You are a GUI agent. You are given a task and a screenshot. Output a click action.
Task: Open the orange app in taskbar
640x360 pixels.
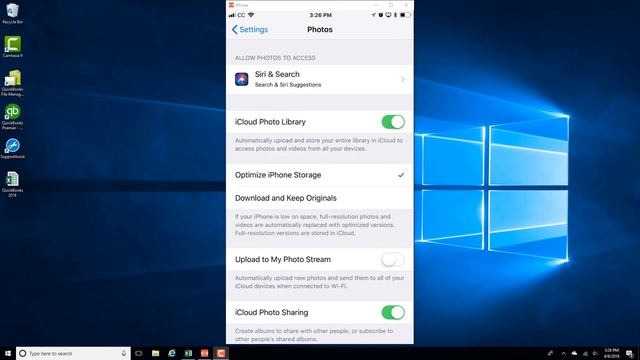point(204,353)
